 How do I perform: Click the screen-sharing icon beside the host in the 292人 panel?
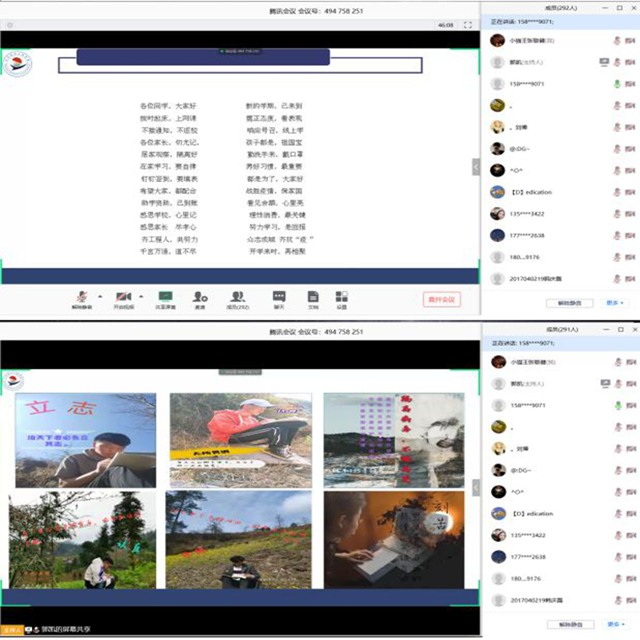pos(604,61)
